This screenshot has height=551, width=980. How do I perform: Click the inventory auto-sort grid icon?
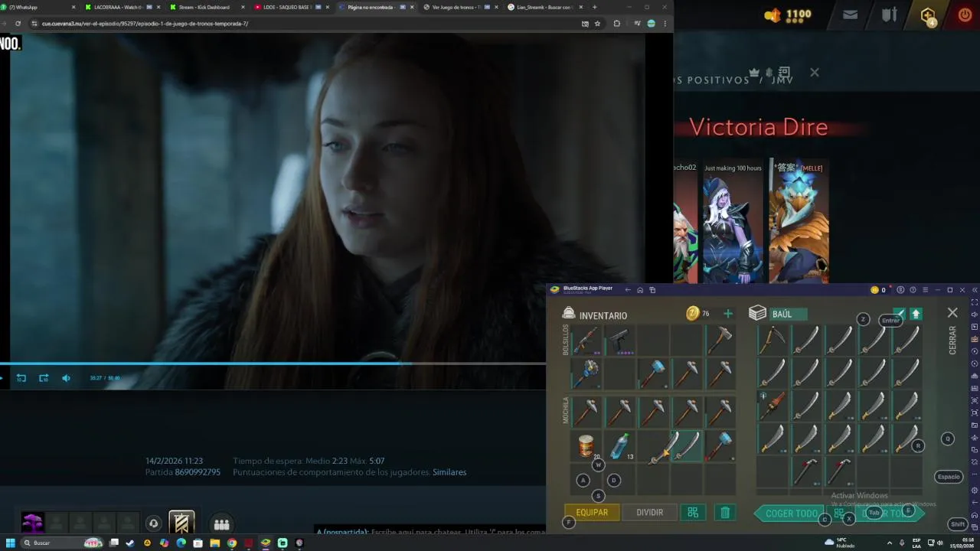pos(693,513)
